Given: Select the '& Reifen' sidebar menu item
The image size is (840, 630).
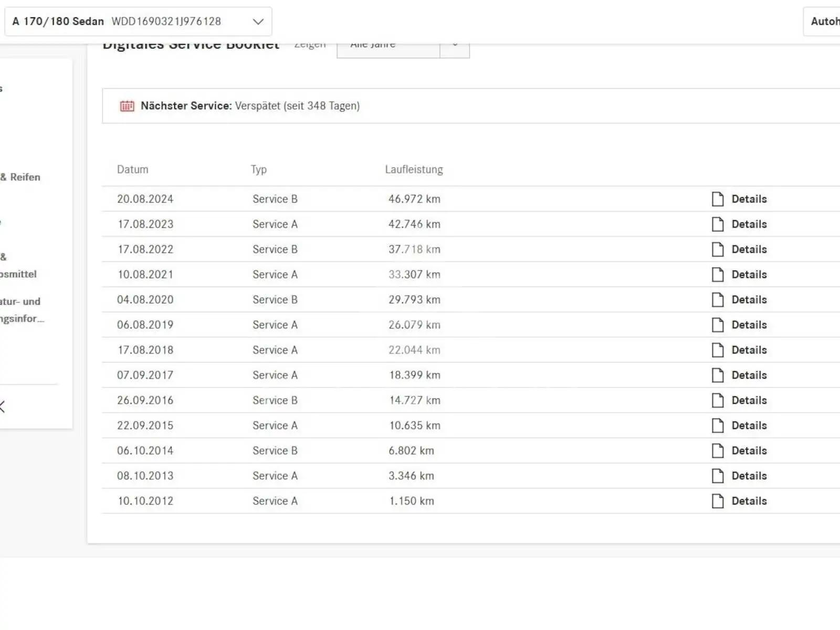Looking at the screenshot, I should click(x=20, y=177).
